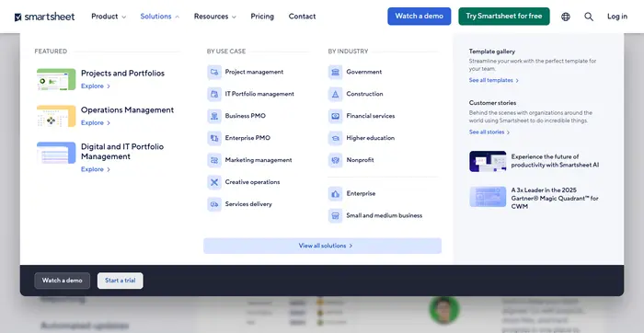Click the Customer stories heading
This screenshot has height=333, width=644.
[x=492, y=103]
